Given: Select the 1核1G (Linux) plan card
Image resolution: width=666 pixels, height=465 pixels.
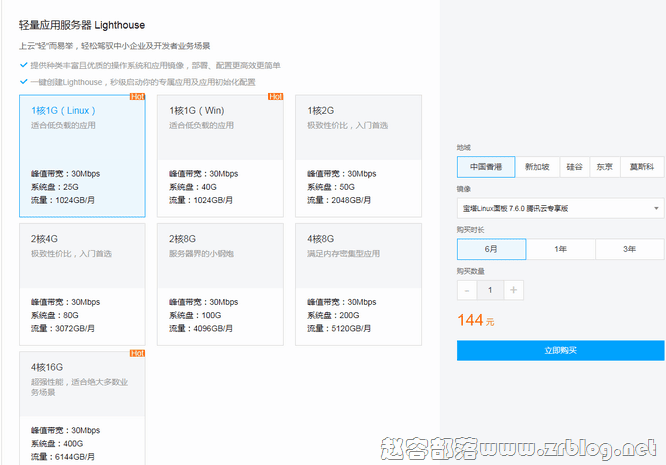Looking at the screenshot, I should point(82,156).
